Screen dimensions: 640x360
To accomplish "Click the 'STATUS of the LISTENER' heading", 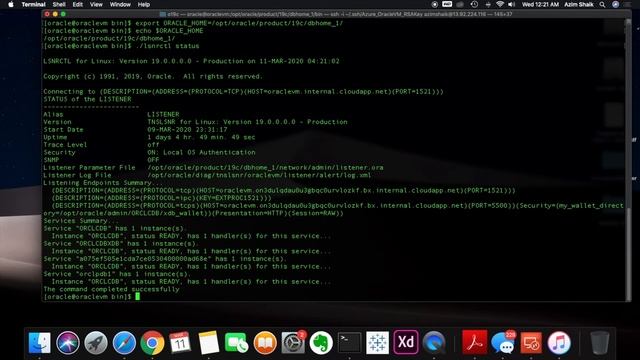I will tap(87, 99).
